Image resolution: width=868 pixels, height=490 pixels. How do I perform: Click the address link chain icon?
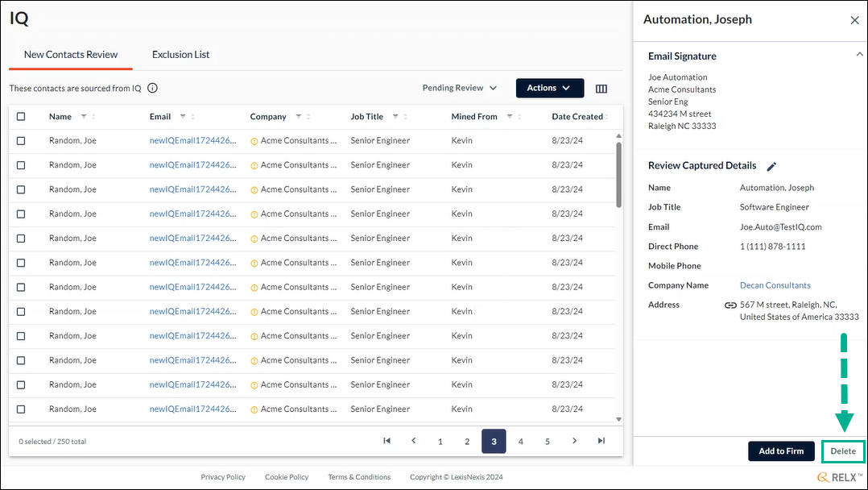[x=731, y=305]
